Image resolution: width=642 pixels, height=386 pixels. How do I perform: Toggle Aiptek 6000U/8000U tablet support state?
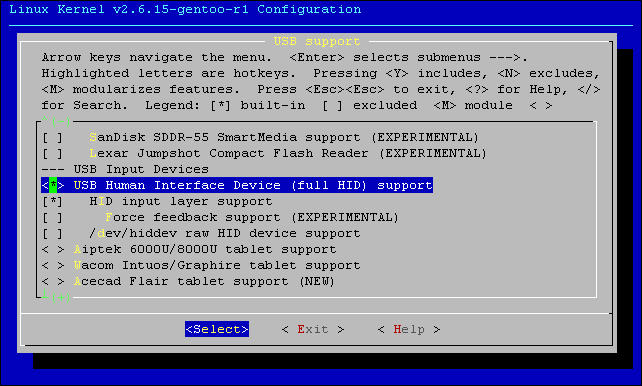pos(53,249)
